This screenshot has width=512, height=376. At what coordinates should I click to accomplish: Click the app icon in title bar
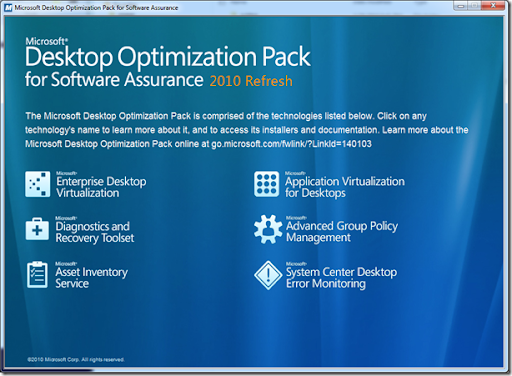point(8,7)
